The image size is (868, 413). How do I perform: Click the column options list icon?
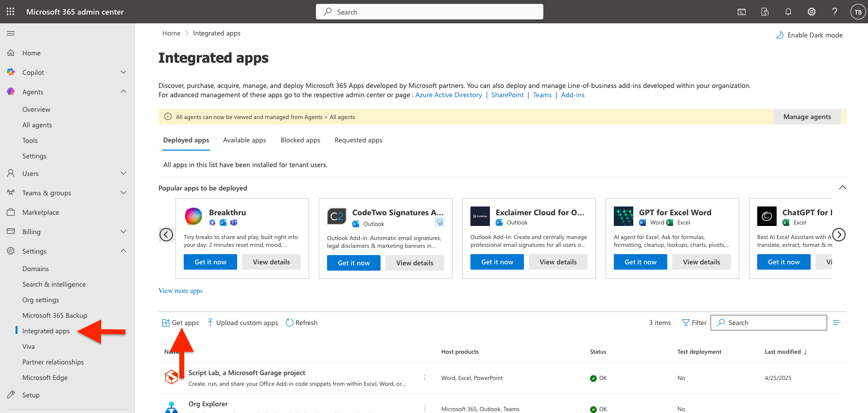point(837,323)
